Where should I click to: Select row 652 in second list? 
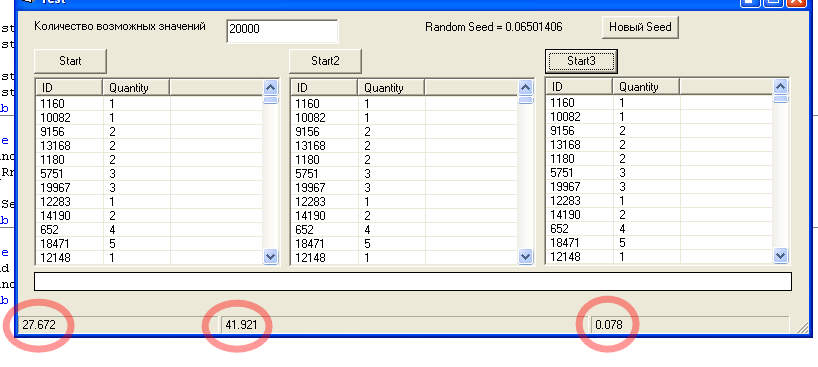[x=404, y=230]
